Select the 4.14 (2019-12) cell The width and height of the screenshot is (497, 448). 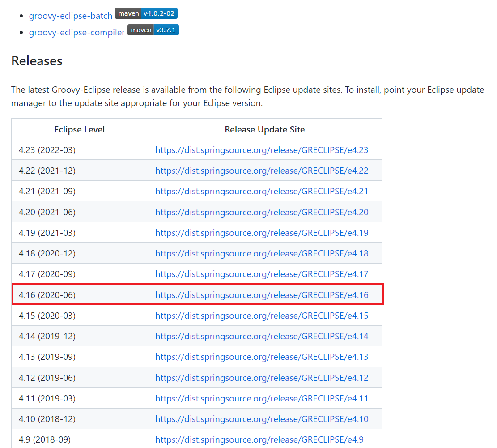(80, 336)
